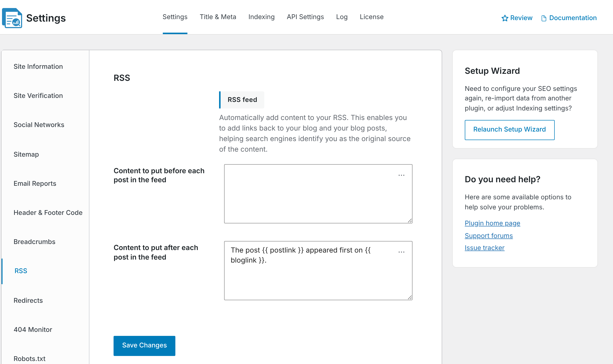Click the Review star icon
The image size is (613, 364).
[505, 18]
